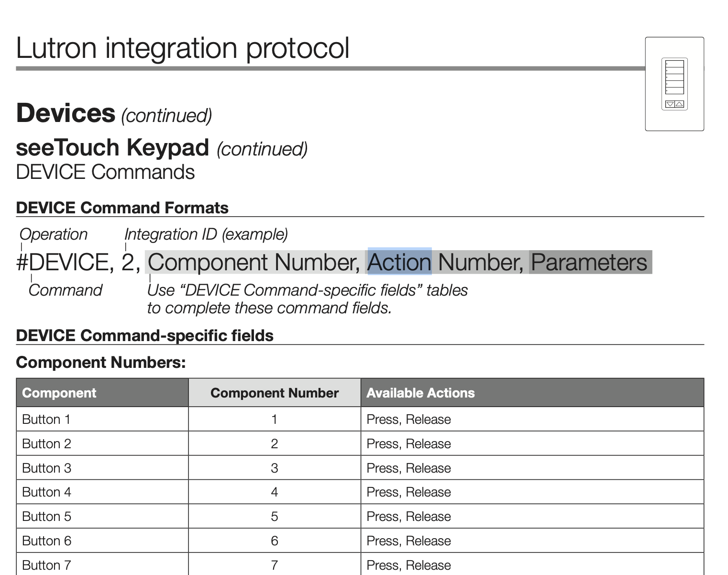Click the "seeTouch Keypad" heading
The image size is (728, 575).
click(112, 147)
